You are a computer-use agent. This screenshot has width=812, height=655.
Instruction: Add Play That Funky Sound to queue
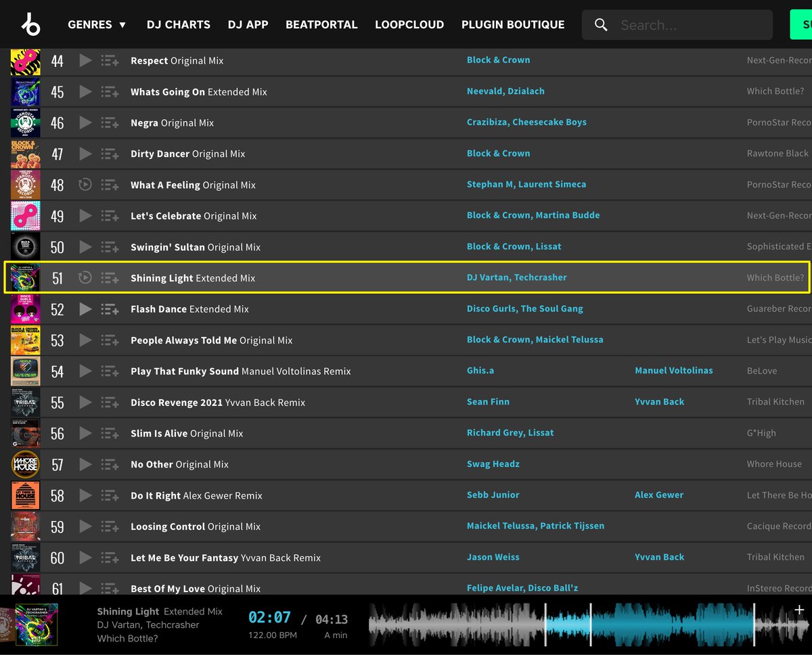point(110,371)
